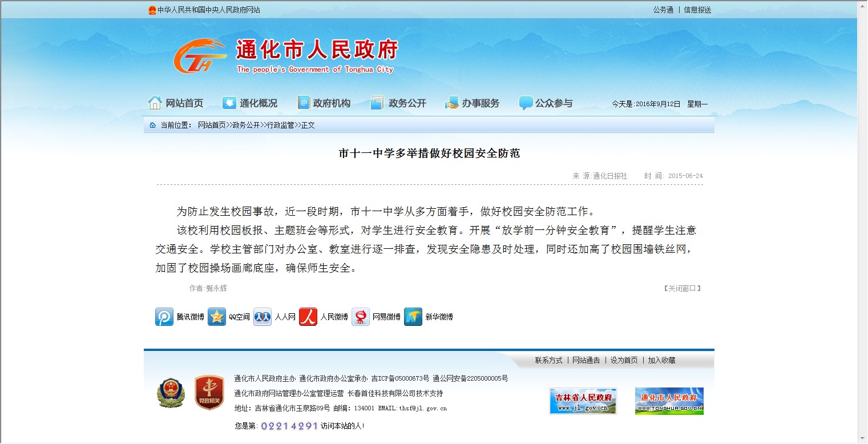Click the TH Tonghua government logo
Viewport: 868px width, 444px height.
pos(200,56)
